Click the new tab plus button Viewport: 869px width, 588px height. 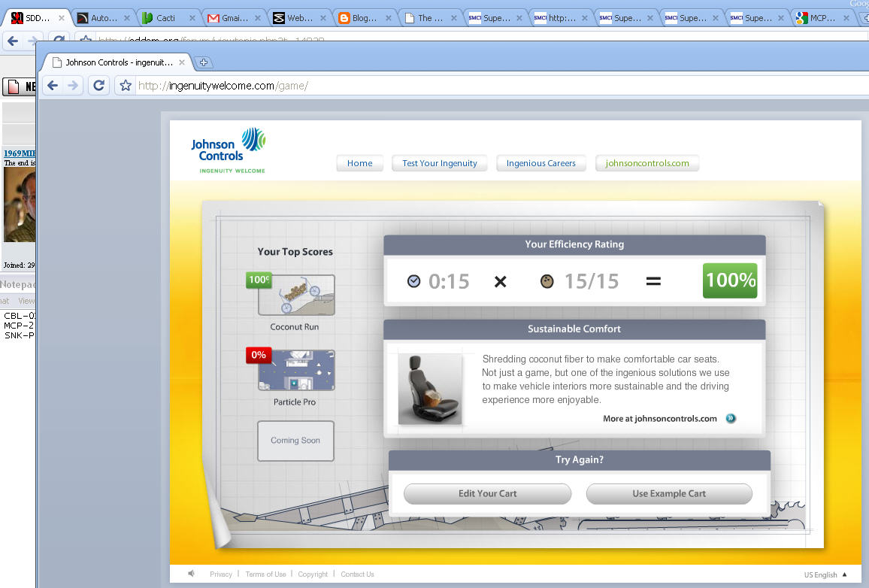point(203,62)
